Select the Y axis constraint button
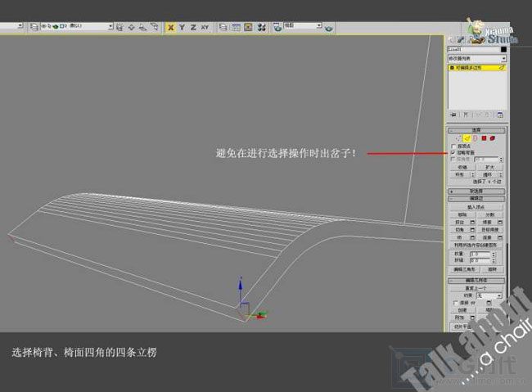 click(182, 27)
